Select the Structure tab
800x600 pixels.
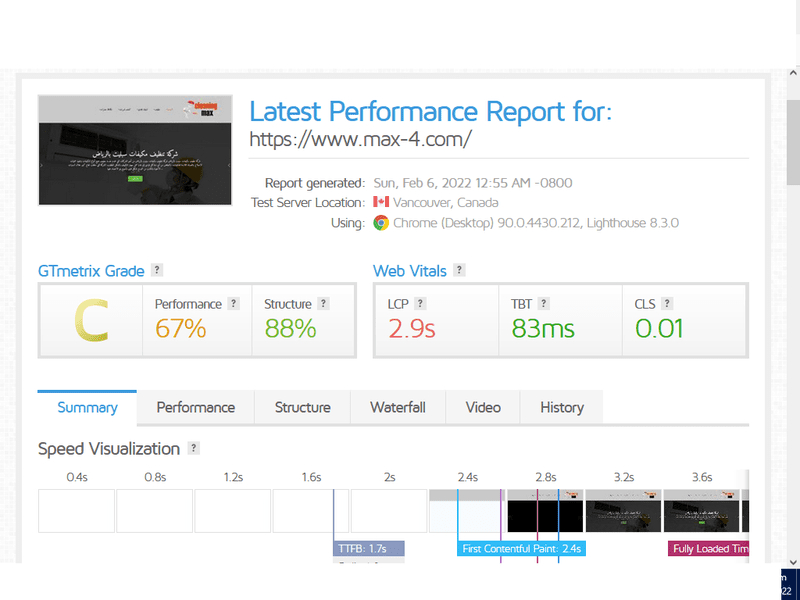coord(302,407)
